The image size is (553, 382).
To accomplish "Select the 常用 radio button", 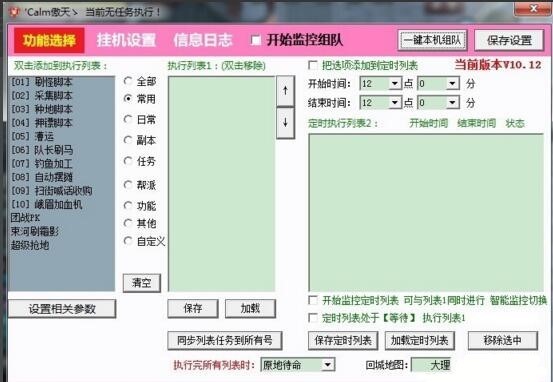I will pos(128,99).
